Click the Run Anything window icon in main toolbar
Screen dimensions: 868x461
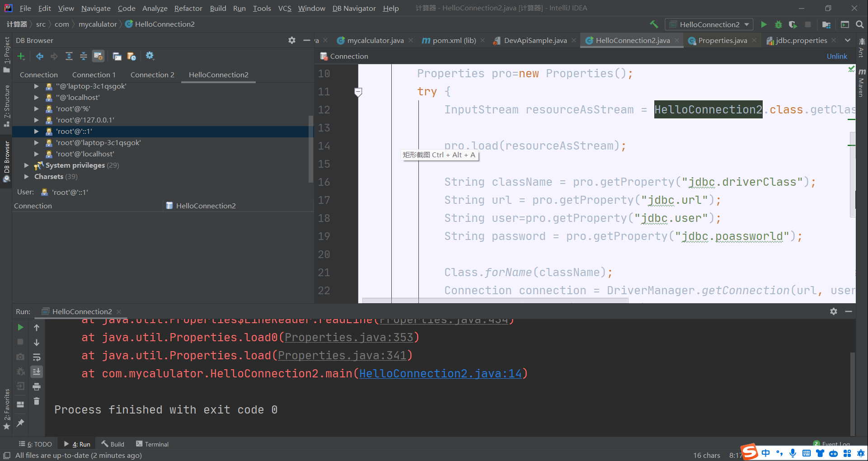pyautogui.click(x=845, y=24)
